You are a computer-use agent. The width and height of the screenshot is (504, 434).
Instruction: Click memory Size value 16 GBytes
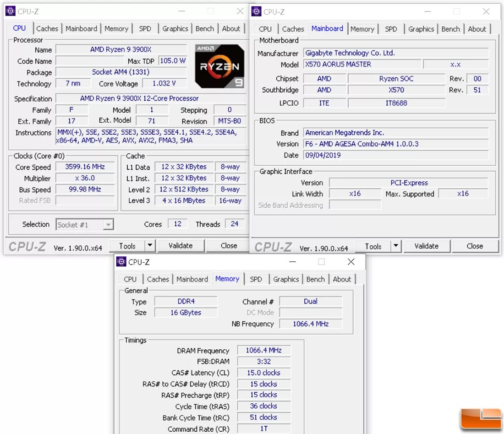pyautogui.click(x=186, y=313)
